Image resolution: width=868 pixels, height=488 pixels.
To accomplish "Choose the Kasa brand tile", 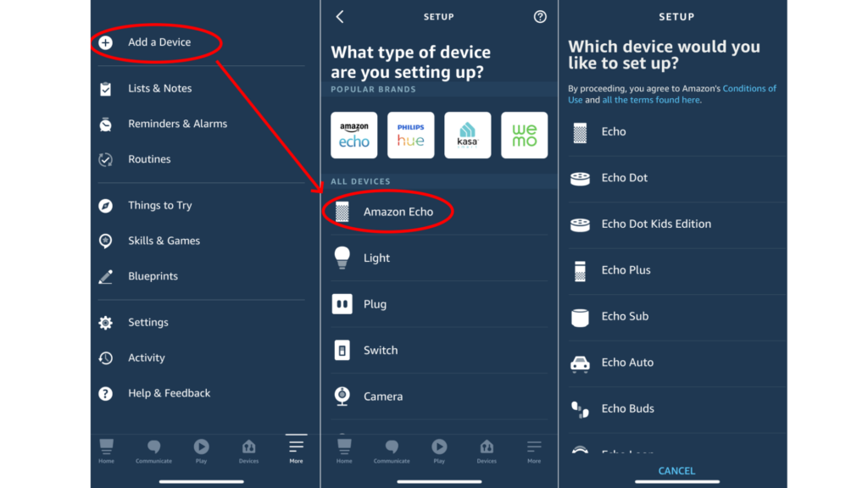I will pos(468,135).
